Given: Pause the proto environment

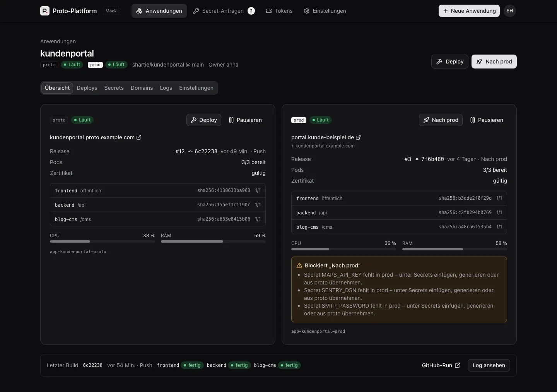Looking at the screenshot, I should (245, 120).
